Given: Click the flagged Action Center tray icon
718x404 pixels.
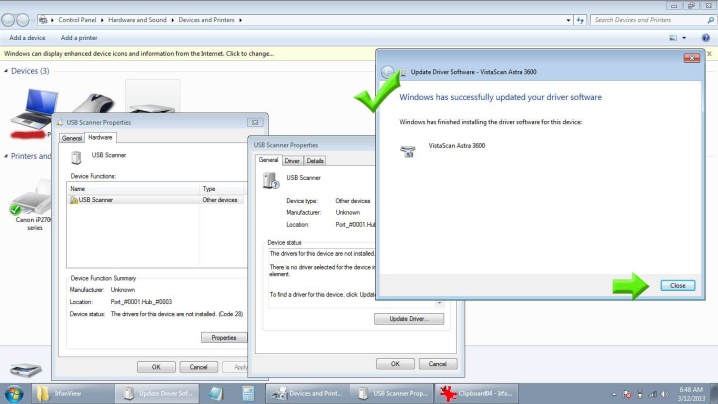Looking at the screenshot, I should click(627, 394).
